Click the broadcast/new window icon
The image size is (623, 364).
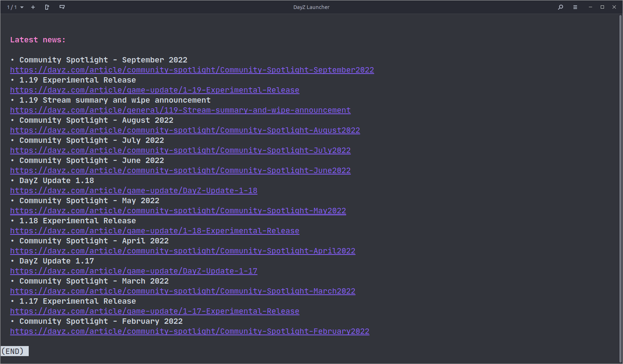point(62,7)
